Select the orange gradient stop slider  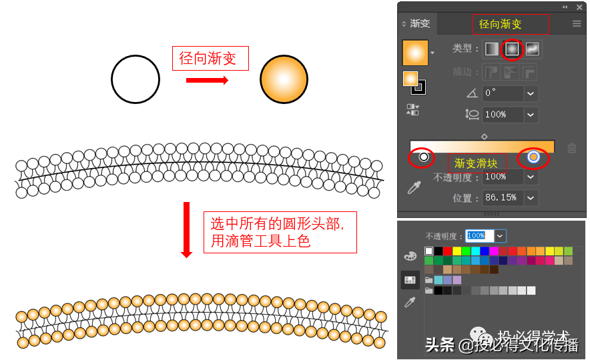533,157
